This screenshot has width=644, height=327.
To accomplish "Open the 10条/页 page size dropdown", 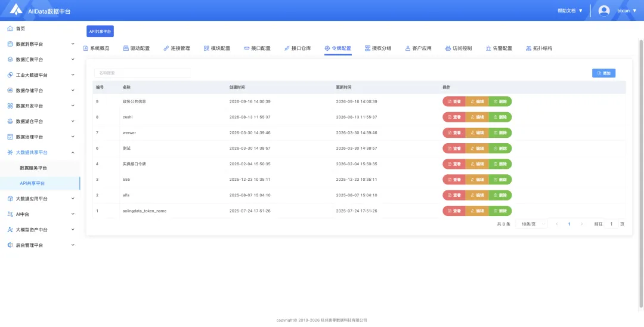I will coord(531,224).
